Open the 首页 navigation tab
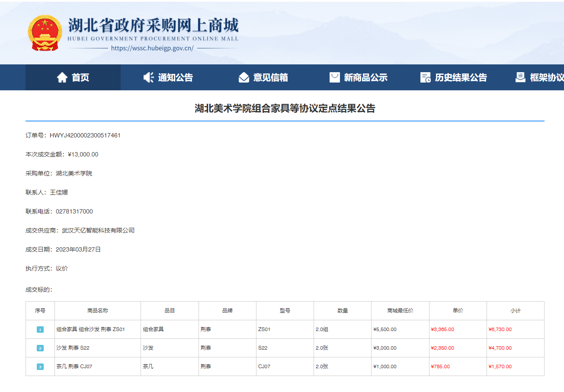The height and width of the screenshot is (392, 564). 73,77
